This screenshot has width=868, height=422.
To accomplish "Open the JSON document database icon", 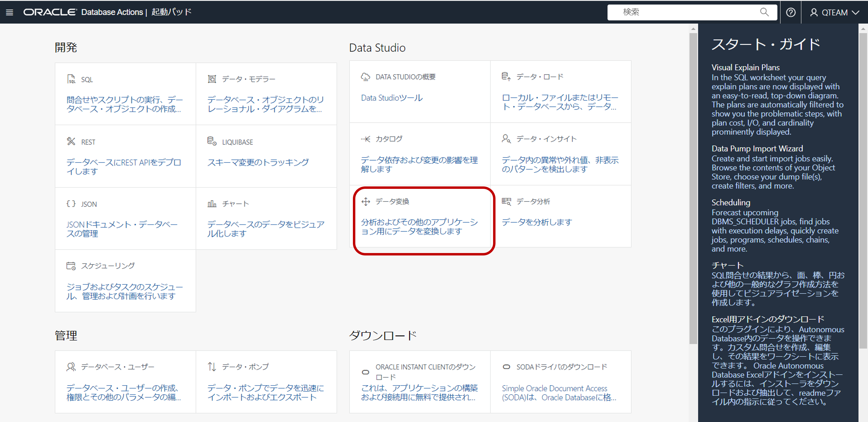I will click(71, 203).
